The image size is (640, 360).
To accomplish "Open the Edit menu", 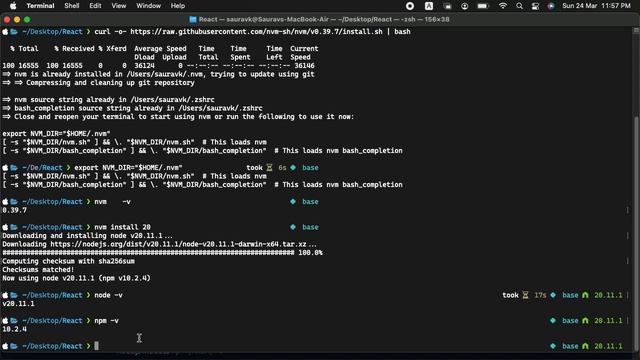I will pyautogui.click(x=95, y=6).
